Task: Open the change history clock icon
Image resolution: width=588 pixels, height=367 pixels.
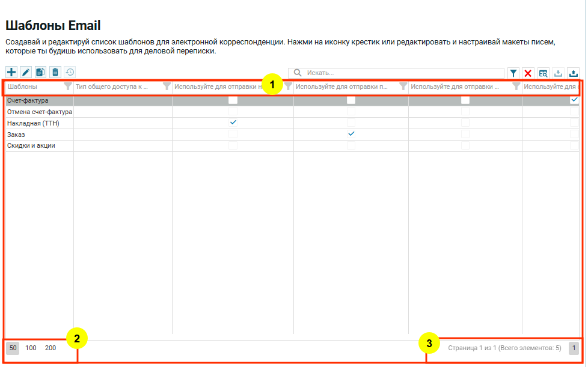Action: point(70,73)
